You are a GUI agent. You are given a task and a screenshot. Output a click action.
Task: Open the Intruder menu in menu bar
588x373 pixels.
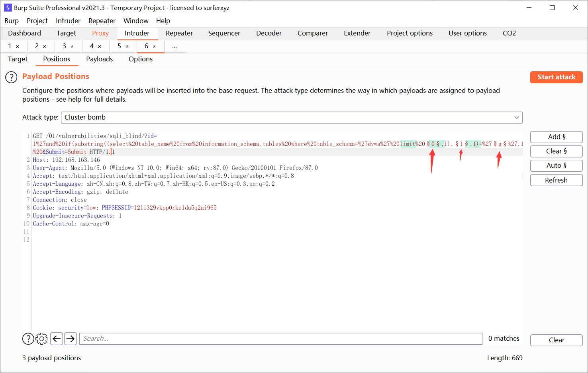[x=68, y=21]
